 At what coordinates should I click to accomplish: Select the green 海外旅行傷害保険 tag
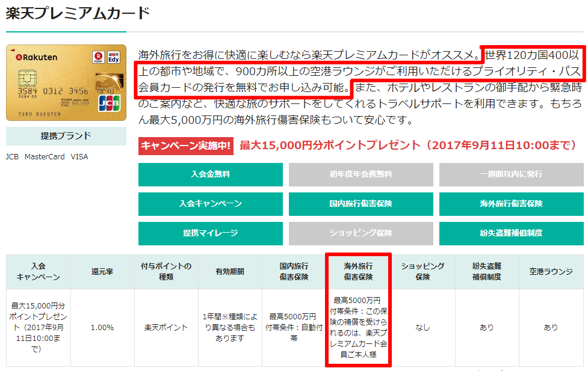coord(511,204)
